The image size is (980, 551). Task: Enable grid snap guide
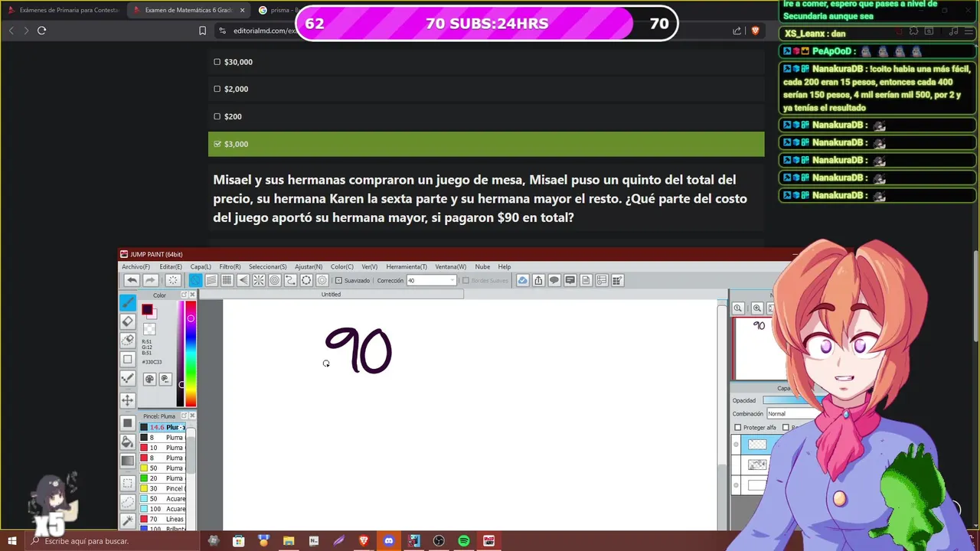coord(227,281)
